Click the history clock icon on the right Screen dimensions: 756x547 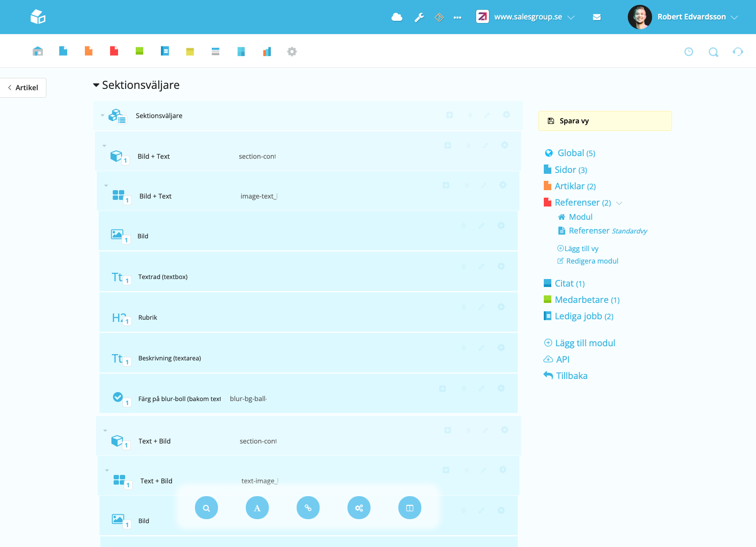click(x=688, y=52)
